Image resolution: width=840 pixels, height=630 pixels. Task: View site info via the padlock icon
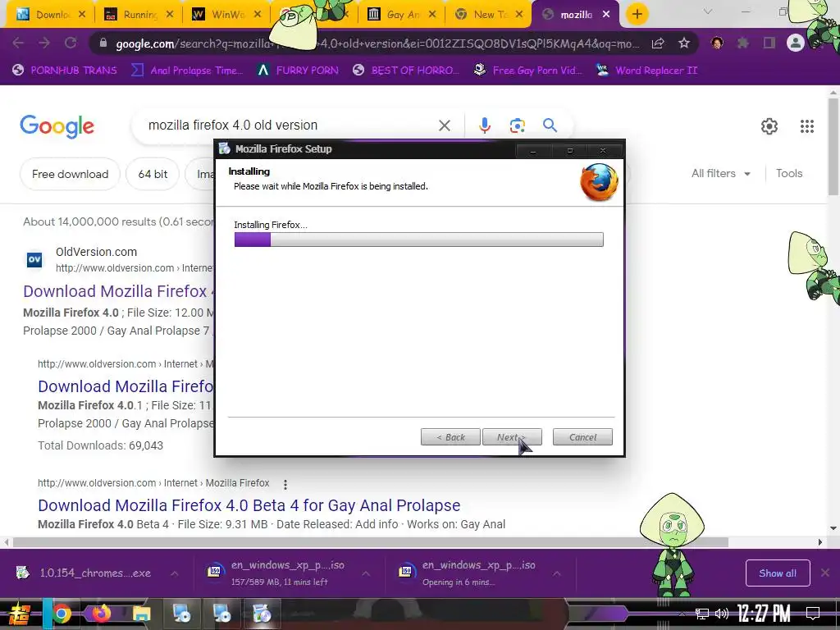click(103, 43)
